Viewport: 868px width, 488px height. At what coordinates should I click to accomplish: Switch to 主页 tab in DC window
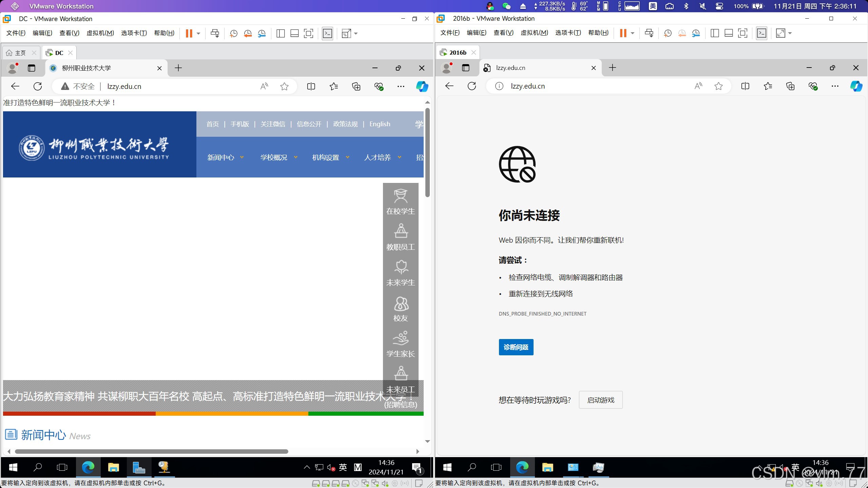[20, 53]
